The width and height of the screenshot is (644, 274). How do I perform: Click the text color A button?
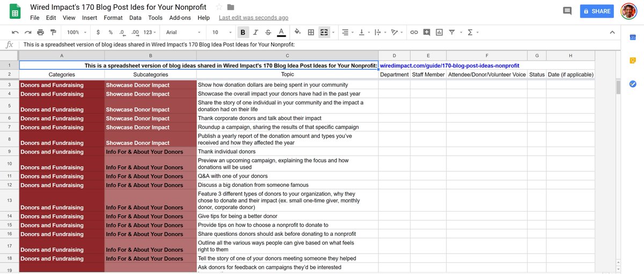click(282, 32)
